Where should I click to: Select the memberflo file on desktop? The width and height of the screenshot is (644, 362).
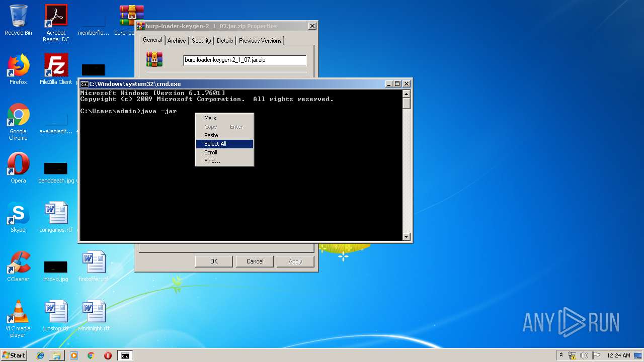coord(94,24)
